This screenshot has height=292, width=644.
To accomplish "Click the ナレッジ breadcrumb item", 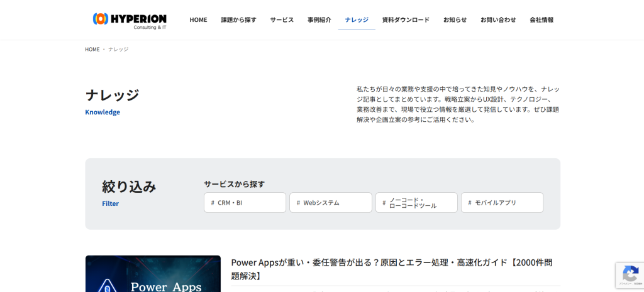I will click(118, 49).
